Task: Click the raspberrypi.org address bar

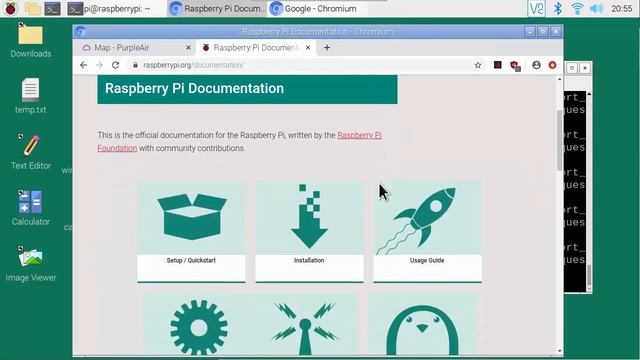Action: tap(306, 65)
